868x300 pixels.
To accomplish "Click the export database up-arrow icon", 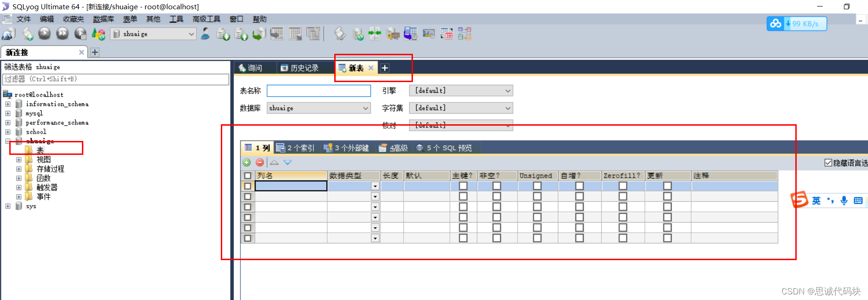I will tap(241, 34).
